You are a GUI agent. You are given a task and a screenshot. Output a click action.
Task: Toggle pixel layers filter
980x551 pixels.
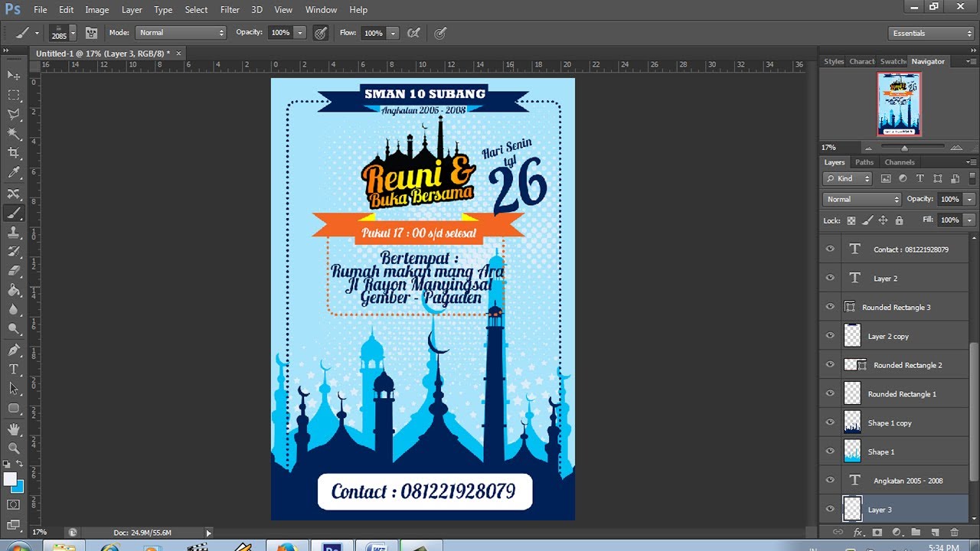click(x=886, y=178)
